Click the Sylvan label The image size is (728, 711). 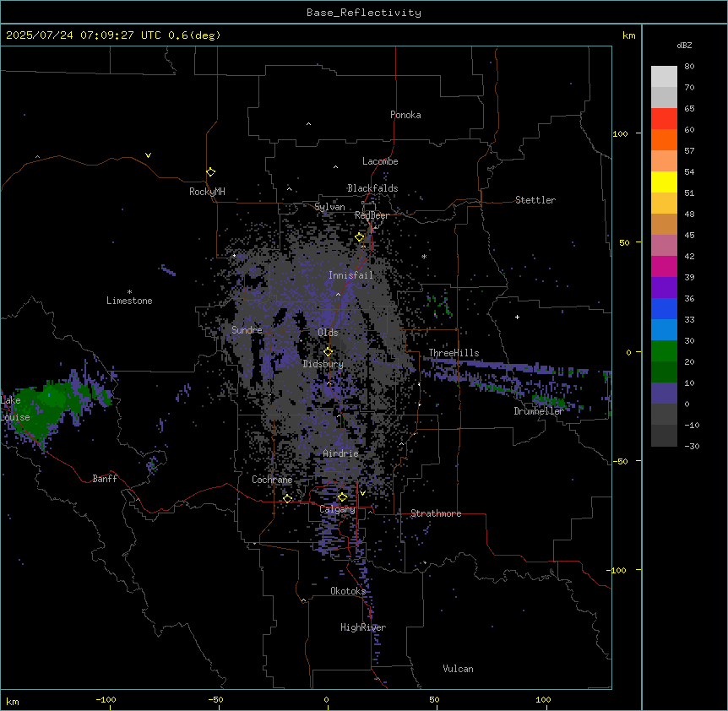click(x=329, y=207)
